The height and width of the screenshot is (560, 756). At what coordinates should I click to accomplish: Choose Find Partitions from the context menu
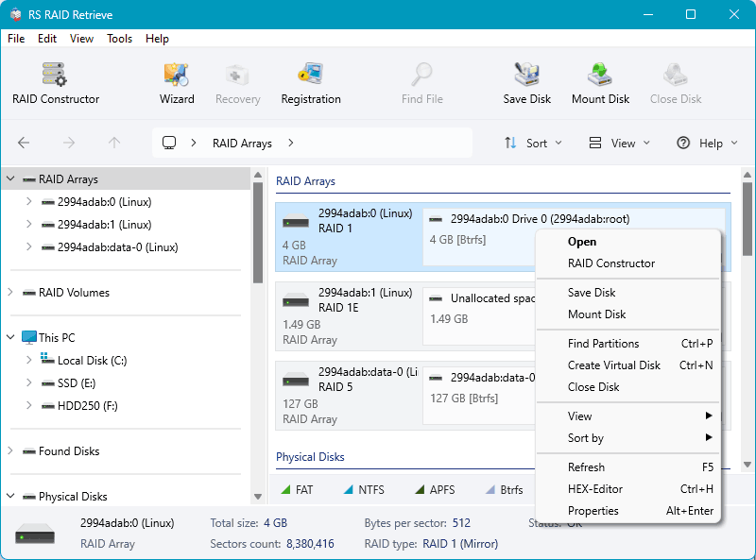click(x=605, y=343)
